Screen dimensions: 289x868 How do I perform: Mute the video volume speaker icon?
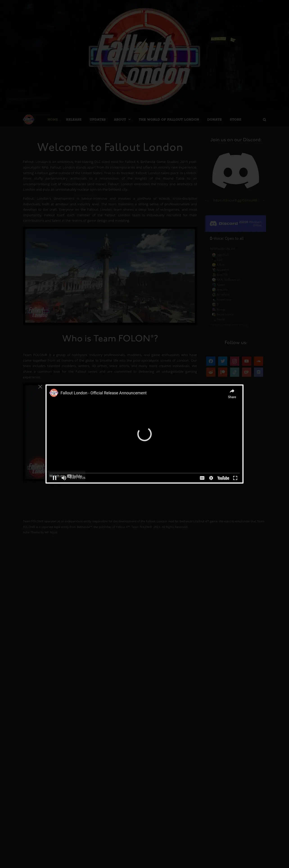pos(64,478)
